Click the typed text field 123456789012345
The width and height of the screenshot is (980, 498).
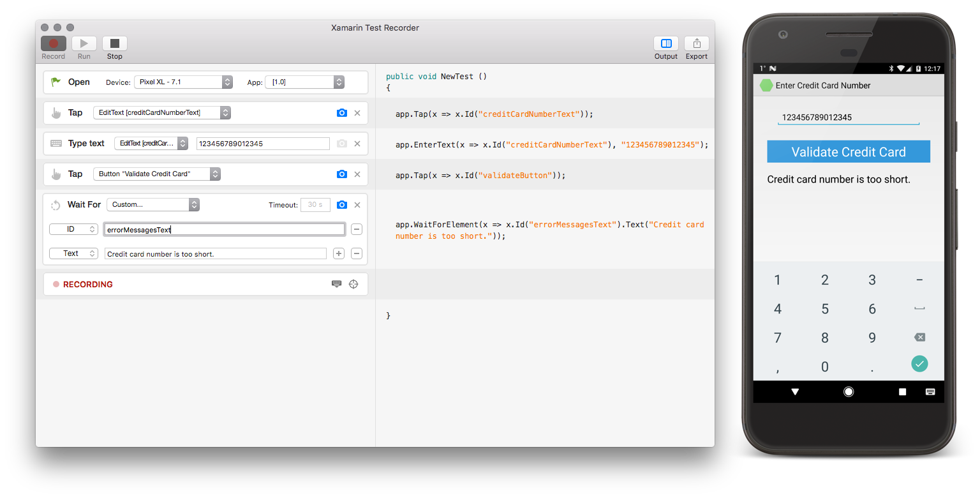[263, 144]
